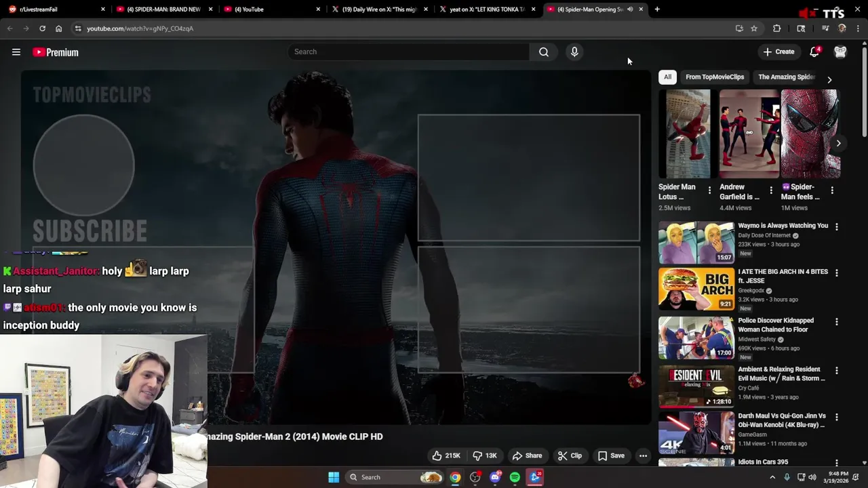Screen dimensions: 868x488
Task: Open menu for Resident Evil music video
Action: tap(836, 370)
